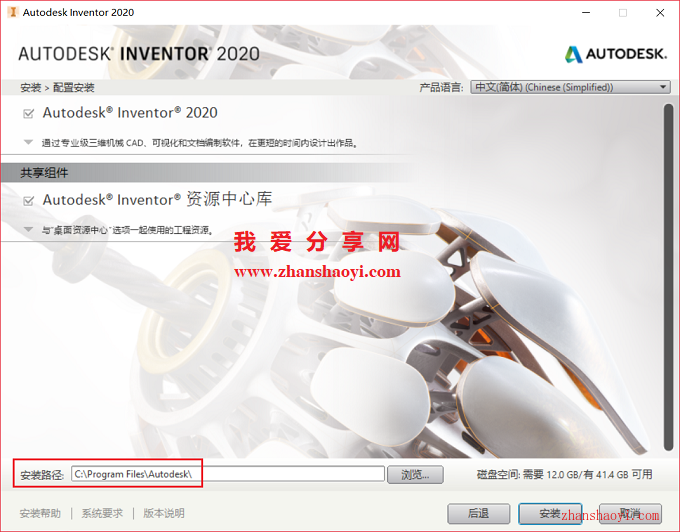Minimize the installer window

pyautogui.click(x=586, y=13)
